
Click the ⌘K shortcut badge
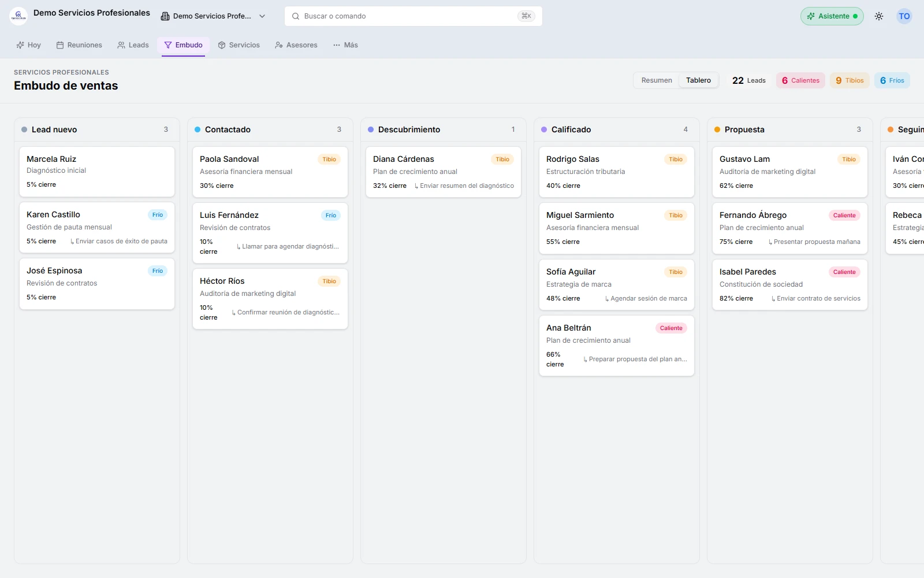(526, 16)
